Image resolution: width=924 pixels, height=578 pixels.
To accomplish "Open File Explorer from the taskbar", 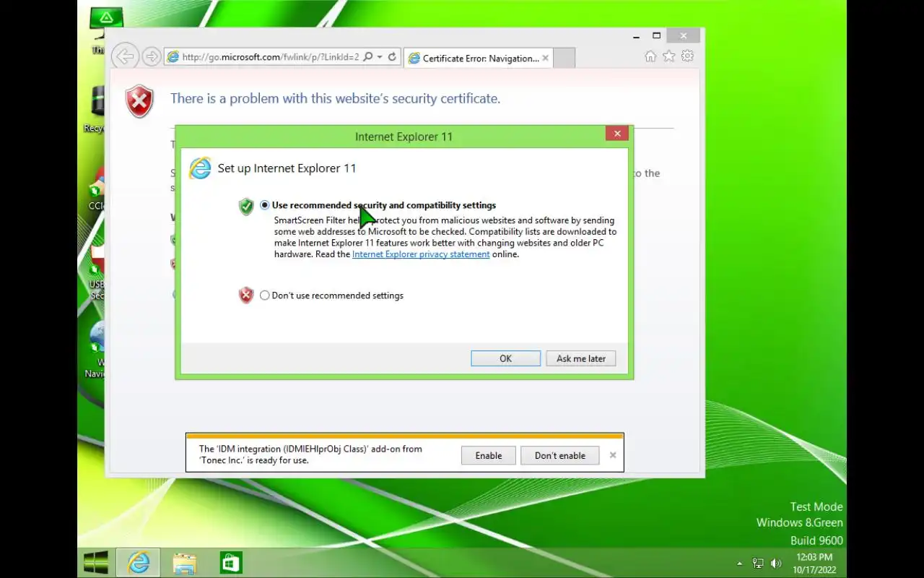I will click(x=185, y=563).
